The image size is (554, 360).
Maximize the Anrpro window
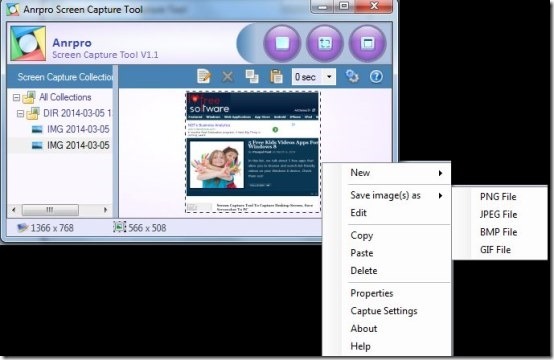point(344,6)
